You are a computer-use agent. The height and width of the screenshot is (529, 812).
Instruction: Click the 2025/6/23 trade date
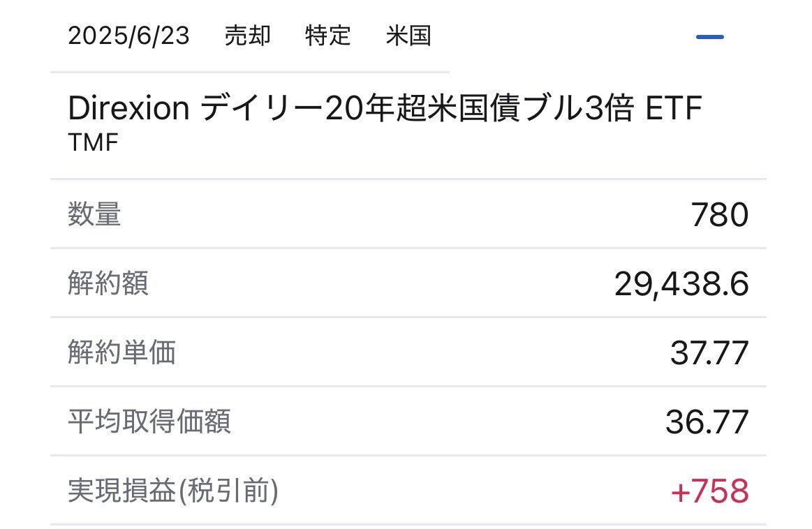(x=129, y=36)
